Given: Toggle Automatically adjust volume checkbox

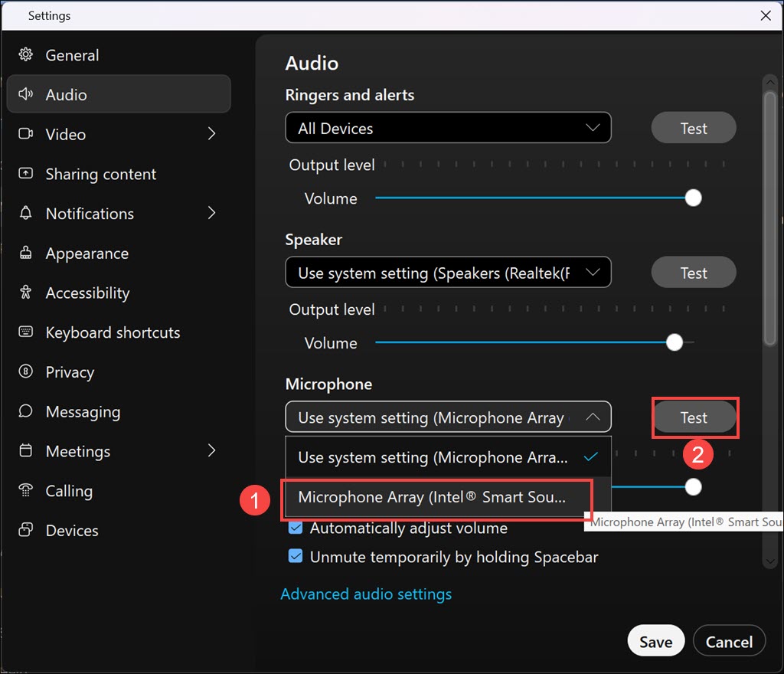Looking at the screenshot, I should 296,528.
